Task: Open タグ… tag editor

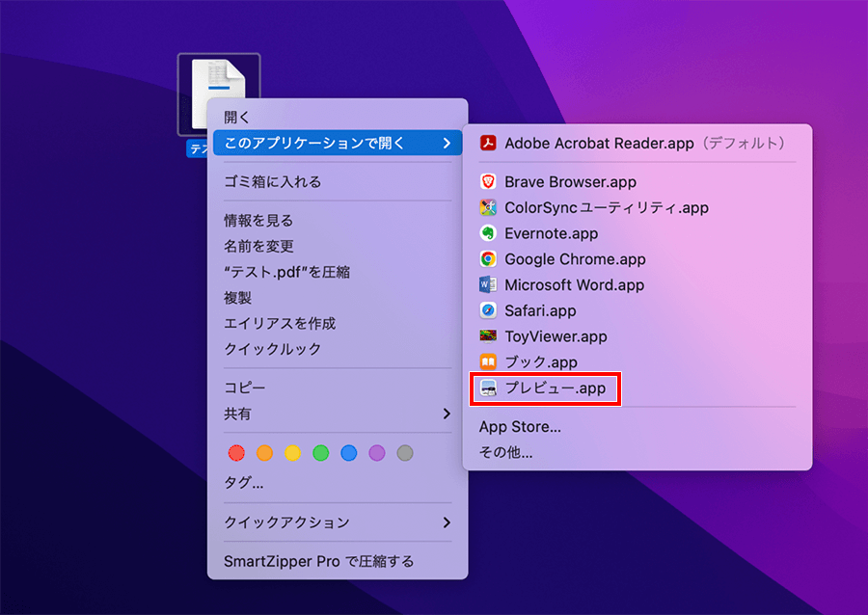Action: [338, 483]
